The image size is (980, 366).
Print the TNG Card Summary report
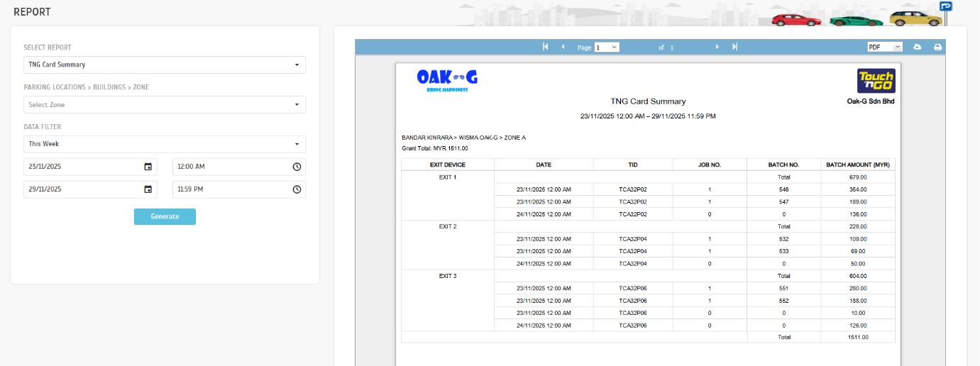(937, 47)
